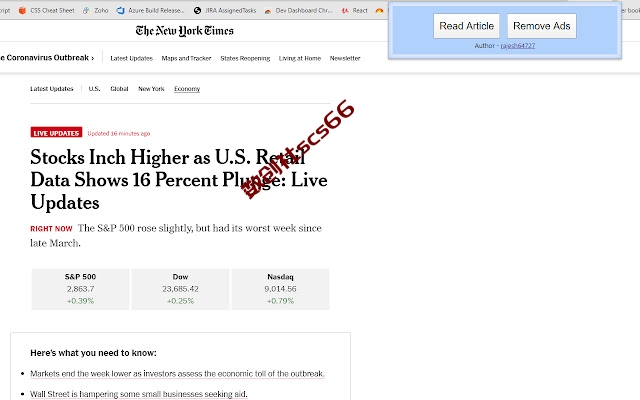Open the Markets end the week lower link
Screen dimensions: 640x400
point(178,373)
